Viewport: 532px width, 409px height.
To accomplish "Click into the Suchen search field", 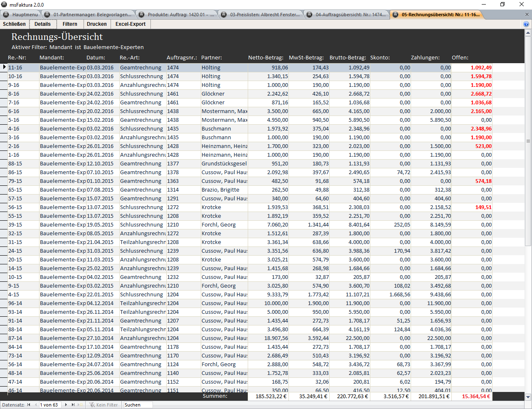I will [x=138, y=405].
